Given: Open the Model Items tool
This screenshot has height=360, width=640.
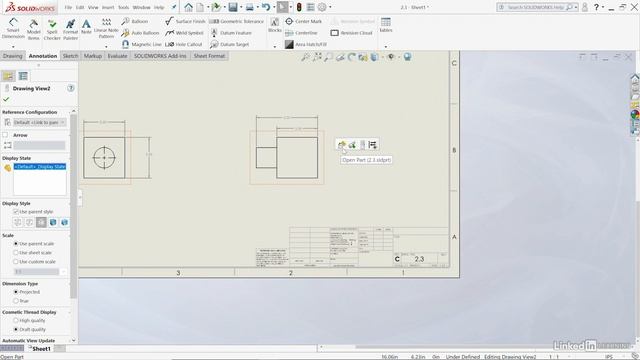Looking at the screenshot, I should (x=33, y=29).
